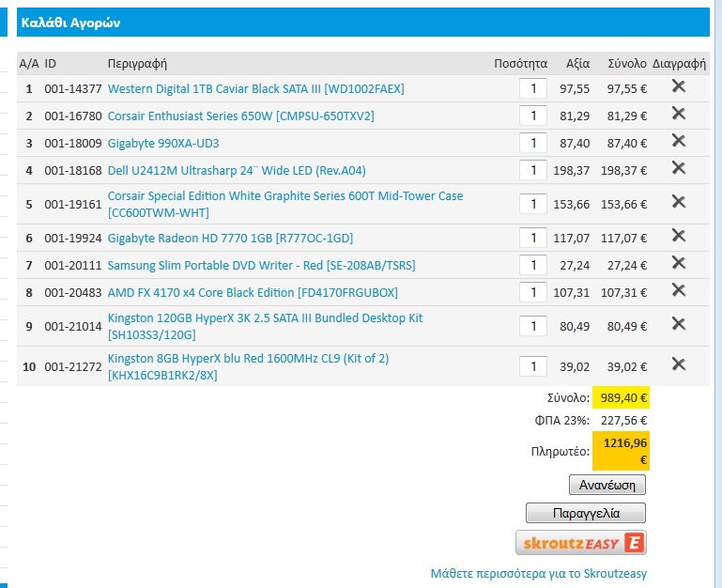Click the 198,37 € total for Dell monitor
Image resolution: width=722 pixels, height=588 pixels.
624,171
